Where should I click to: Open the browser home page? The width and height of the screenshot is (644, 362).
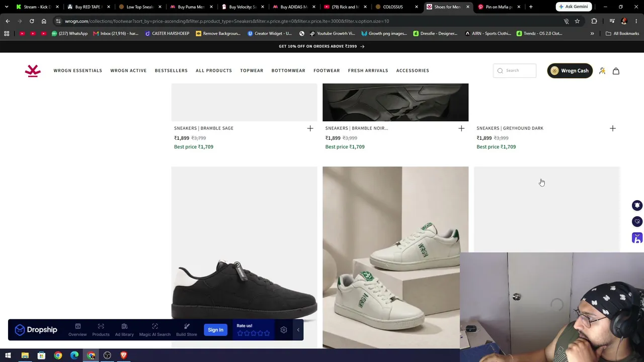click(x=44, y=21)
